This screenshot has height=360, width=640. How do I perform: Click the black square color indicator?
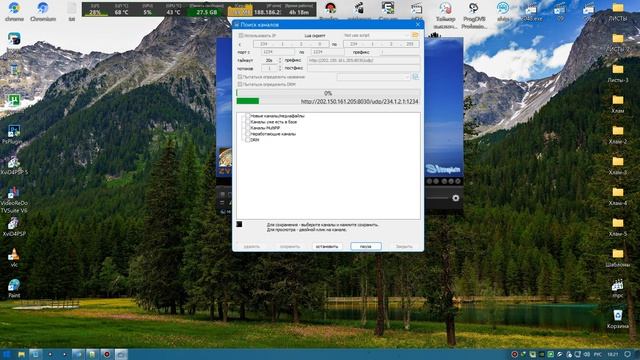point(239,224)
